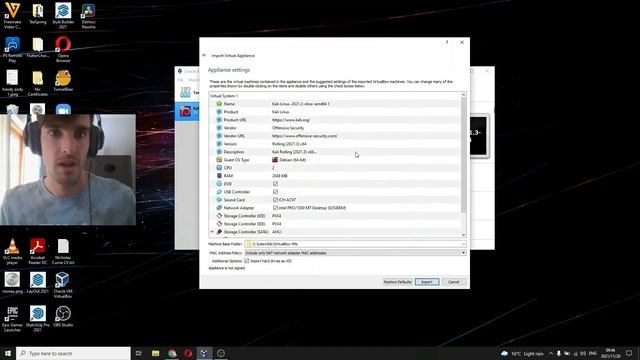Screen dimensions: 640x360
Task: Select the offensive-security.com vendor URL value
Action: click(x=305, y=136)
